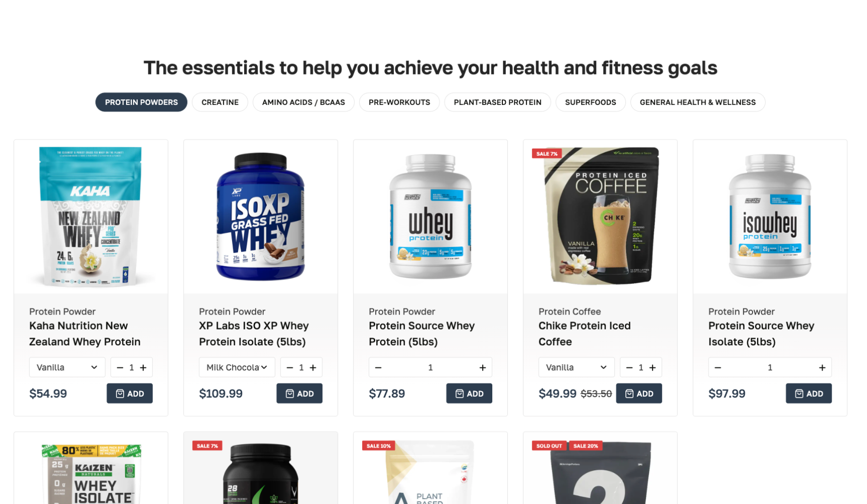This screenshot has width=867, height=504.
Task: Open ISO XP Grass Fed Whey product image
Action: click(x=261, y=217)
